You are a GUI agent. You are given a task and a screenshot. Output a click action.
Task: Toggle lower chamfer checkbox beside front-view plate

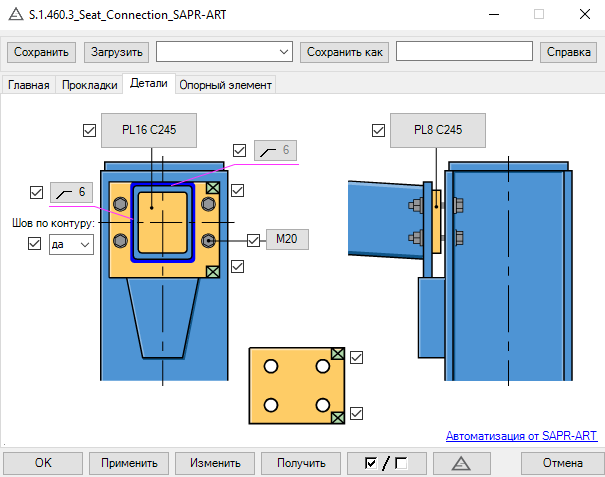coord(238,266)
